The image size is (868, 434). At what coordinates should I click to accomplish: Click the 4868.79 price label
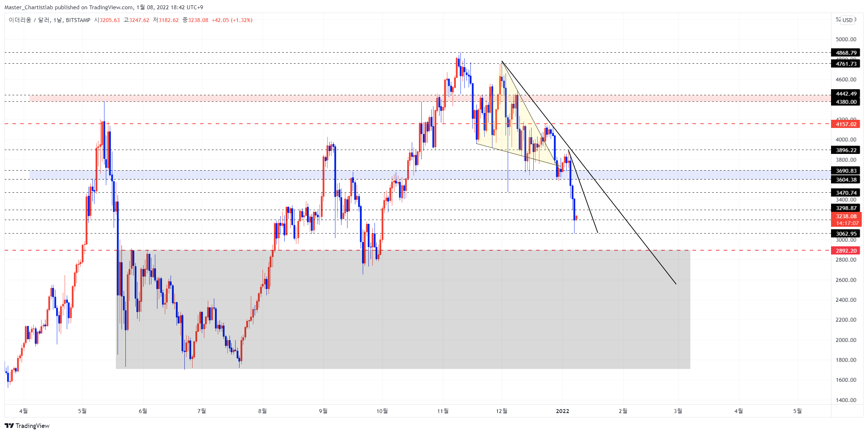click(x=846, y=53)
